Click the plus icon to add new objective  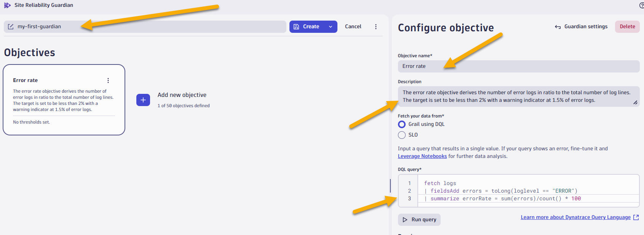tap(143, 100)
